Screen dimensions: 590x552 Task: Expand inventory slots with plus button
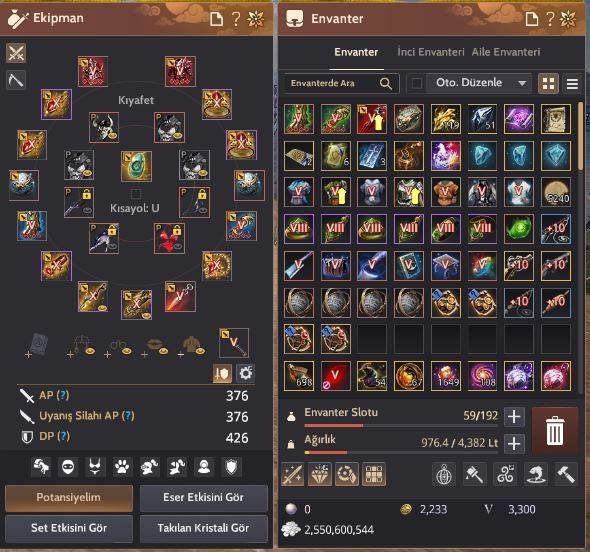514,417
